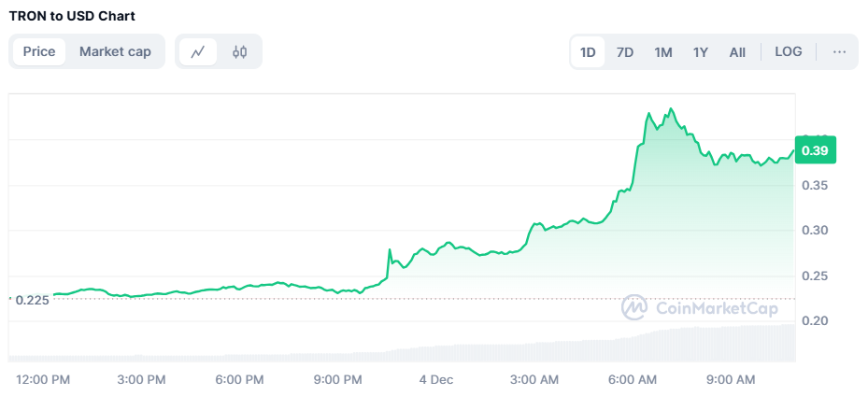Switch to line chart view icon

198,52
